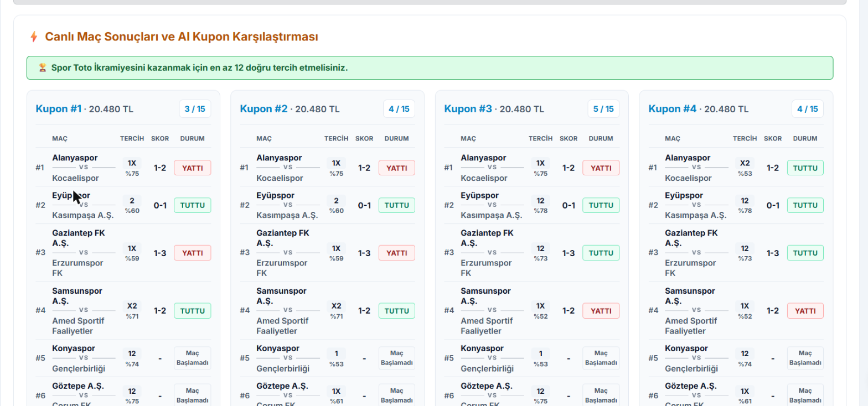Screen dimensions: 868x406
Task: Click Maç Başlamadı status for Konyaspor in Kupon #3
Action: [x=601, y=358]
